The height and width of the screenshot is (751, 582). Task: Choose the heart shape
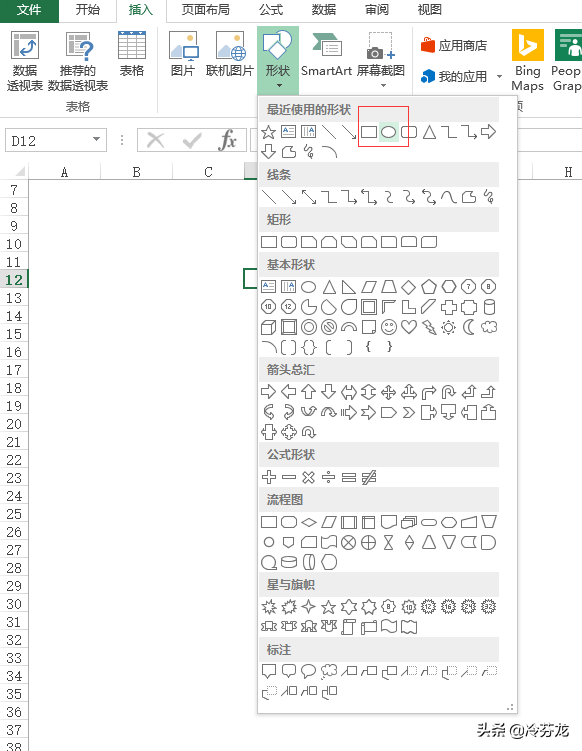pos(409,327)
